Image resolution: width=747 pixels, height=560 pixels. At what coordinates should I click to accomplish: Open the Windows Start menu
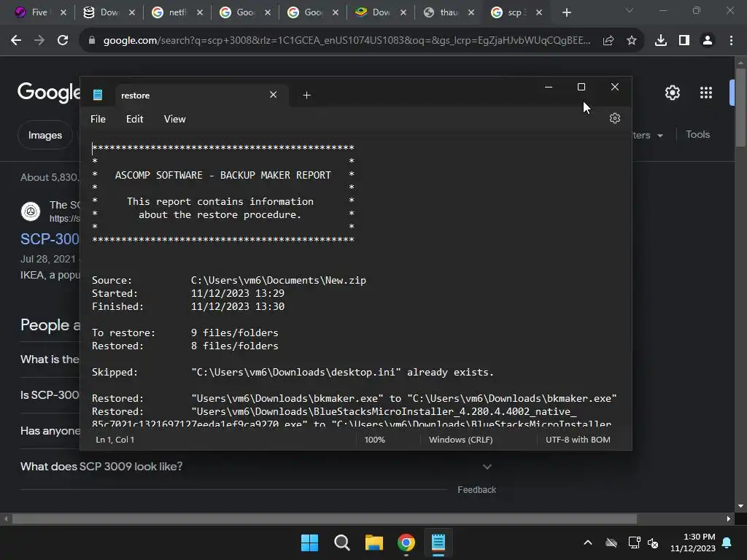click(x=309, y=542)
